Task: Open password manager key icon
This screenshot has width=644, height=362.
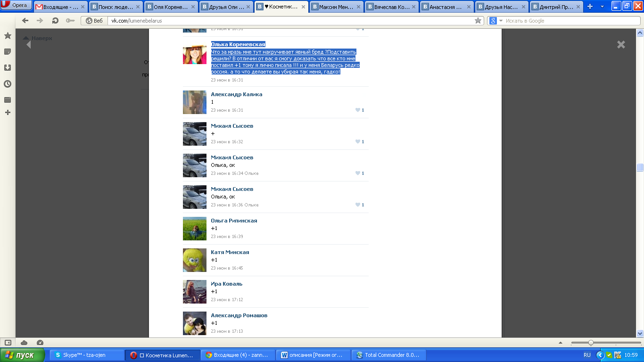Action: click(x=70, y=21)
